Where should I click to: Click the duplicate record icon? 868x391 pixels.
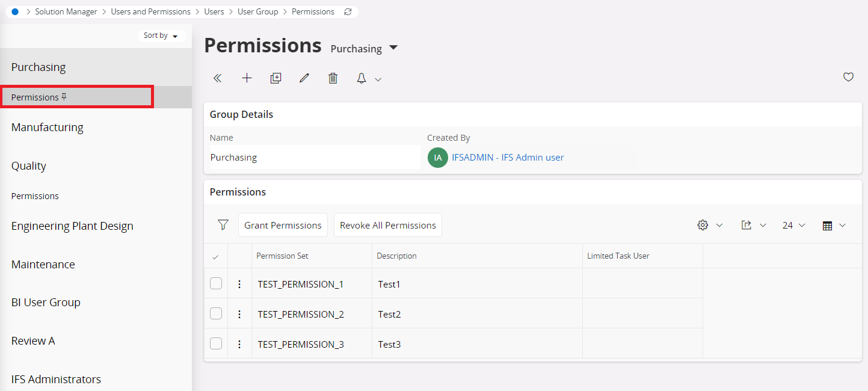pos(275,78)
